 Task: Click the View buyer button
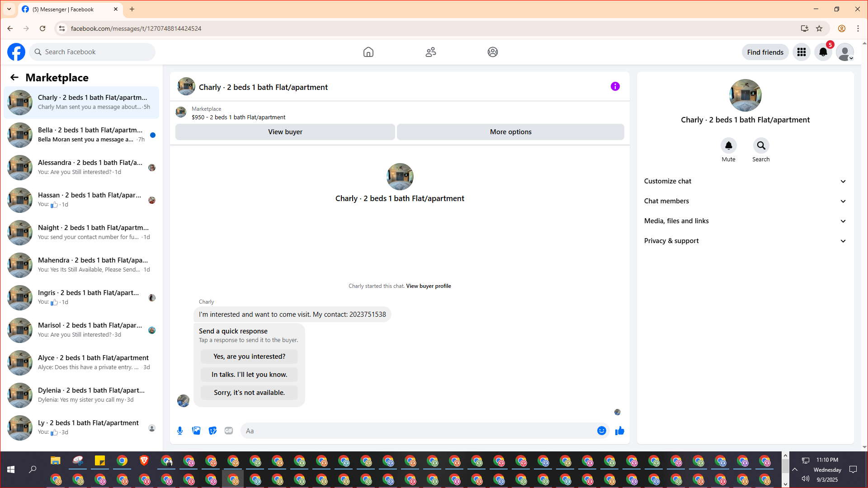[x=285, y=132]
